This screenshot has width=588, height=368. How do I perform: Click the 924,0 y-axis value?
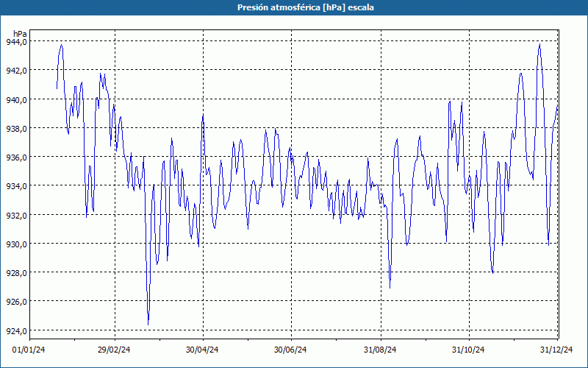pos(16,330)
